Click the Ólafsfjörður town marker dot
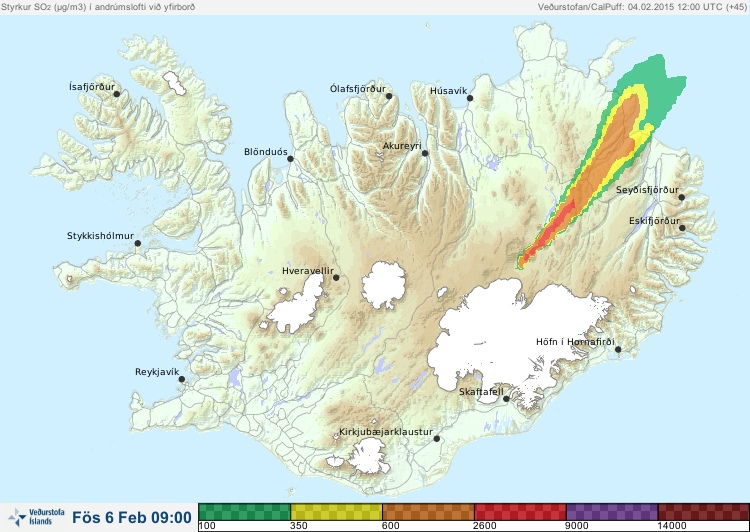This screenshot has height=532, width=750. coord(389,96)
